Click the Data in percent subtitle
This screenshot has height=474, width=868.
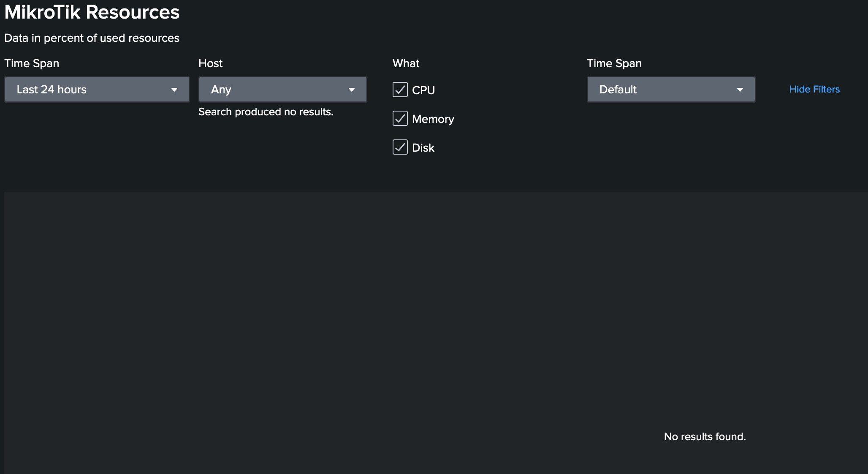(92, 38)
